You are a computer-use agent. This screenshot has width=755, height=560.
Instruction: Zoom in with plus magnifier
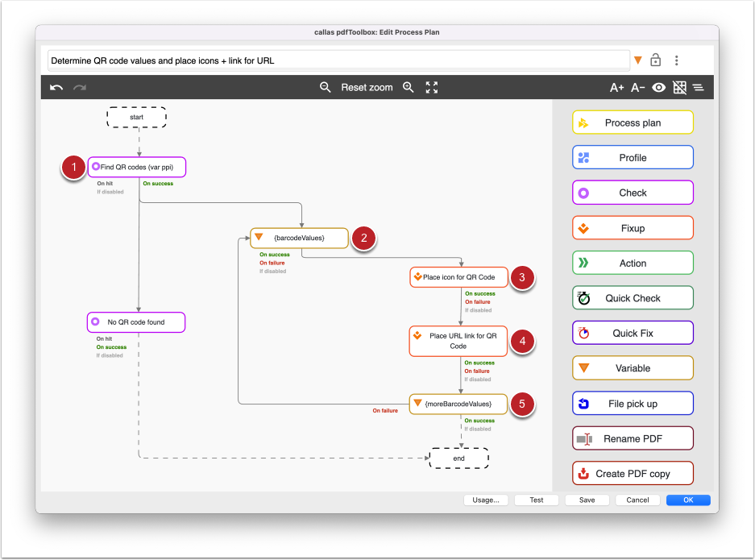point(409,87)
